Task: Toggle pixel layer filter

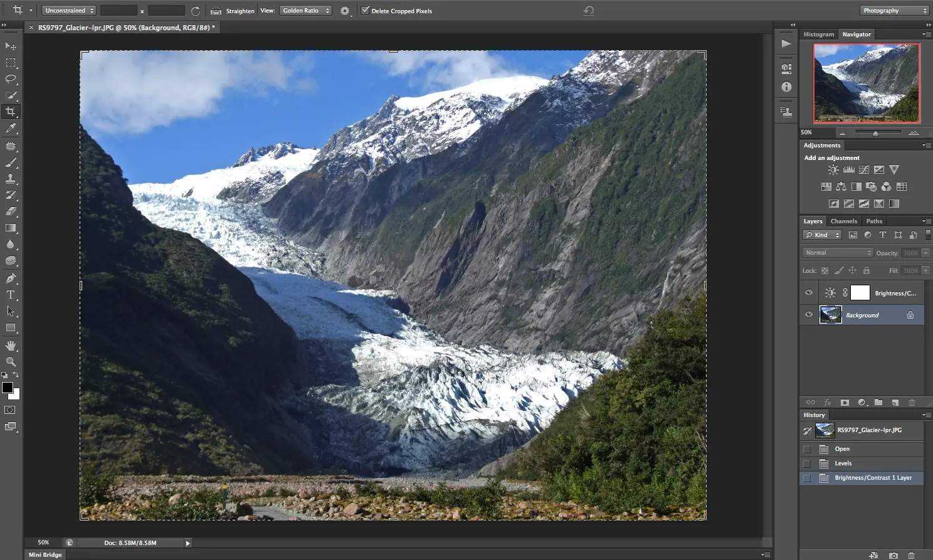Action: (x=853, y=235)
